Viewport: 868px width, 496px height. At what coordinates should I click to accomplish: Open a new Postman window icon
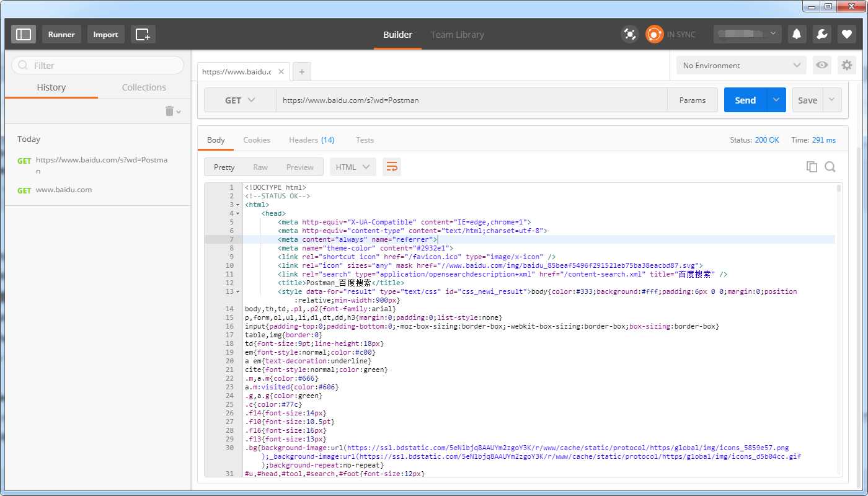pyautogui.click(x=143, y=34)
